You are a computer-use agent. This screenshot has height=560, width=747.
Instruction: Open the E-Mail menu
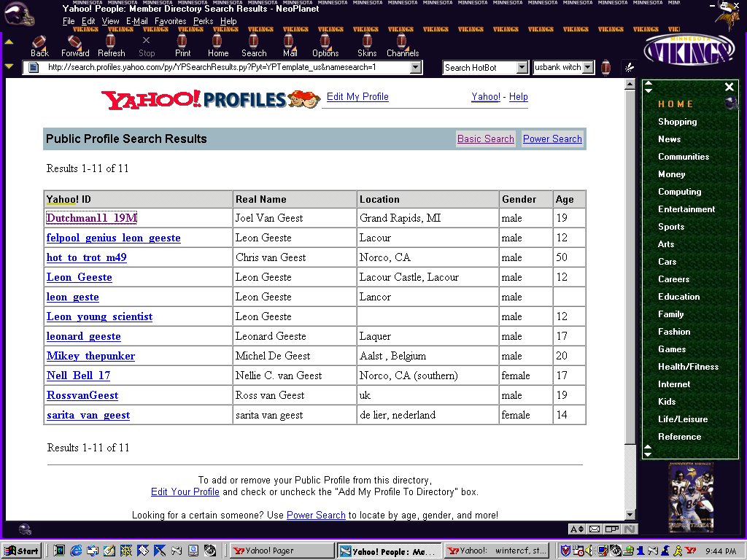click(x=136, y=21)
